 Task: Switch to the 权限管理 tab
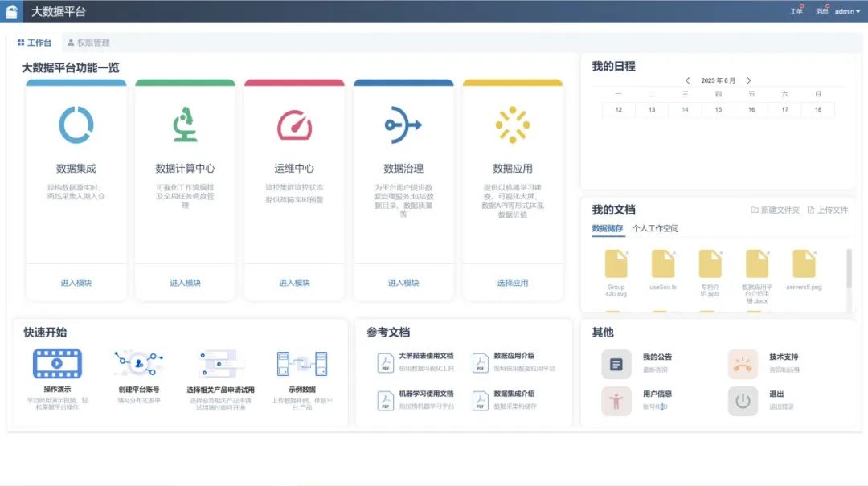point(88,43)
